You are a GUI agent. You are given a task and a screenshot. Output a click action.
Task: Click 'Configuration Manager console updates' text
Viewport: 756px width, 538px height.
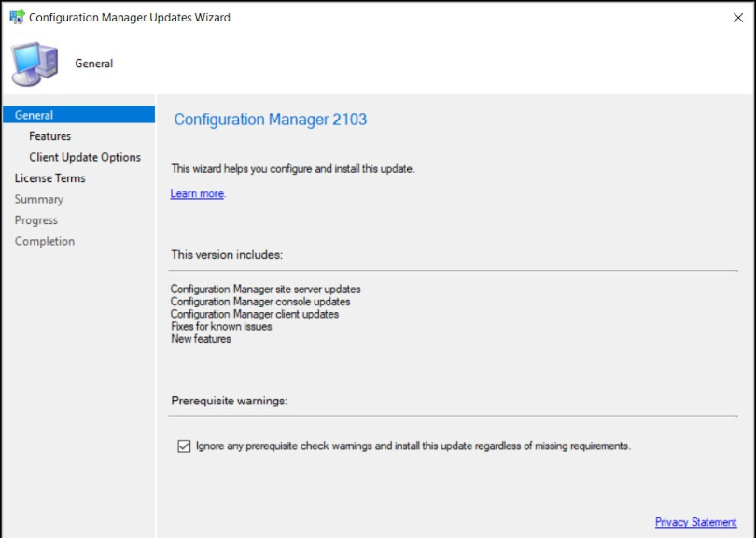[x=260, y=302]
